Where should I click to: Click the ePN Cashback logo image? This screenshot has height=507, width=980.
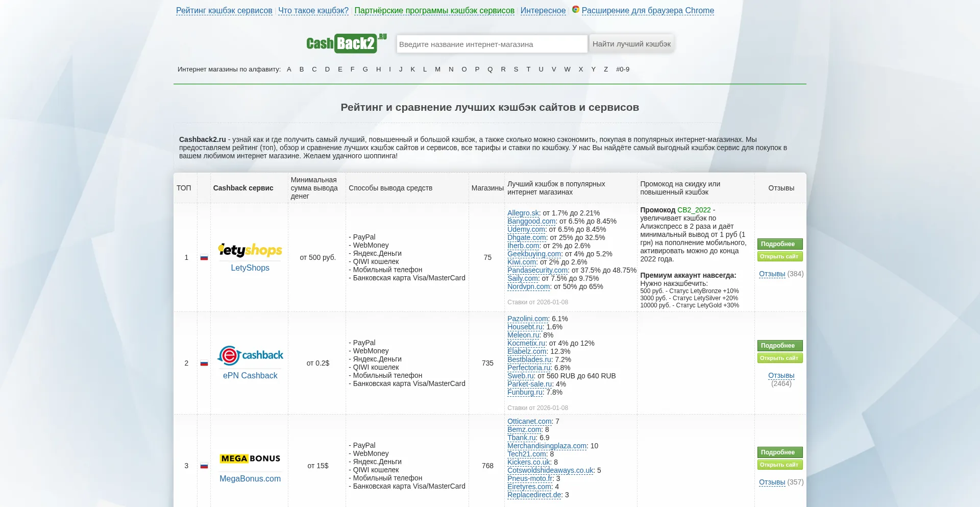(250, 355)
